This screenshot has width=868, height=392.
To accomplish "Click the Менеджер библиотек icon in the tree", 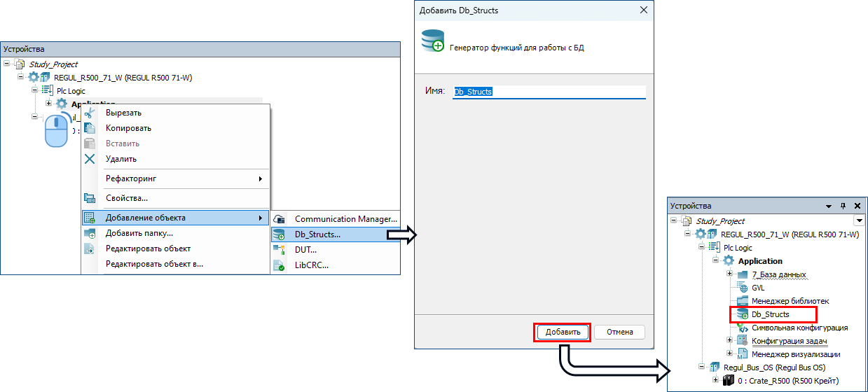I will 743,301.
